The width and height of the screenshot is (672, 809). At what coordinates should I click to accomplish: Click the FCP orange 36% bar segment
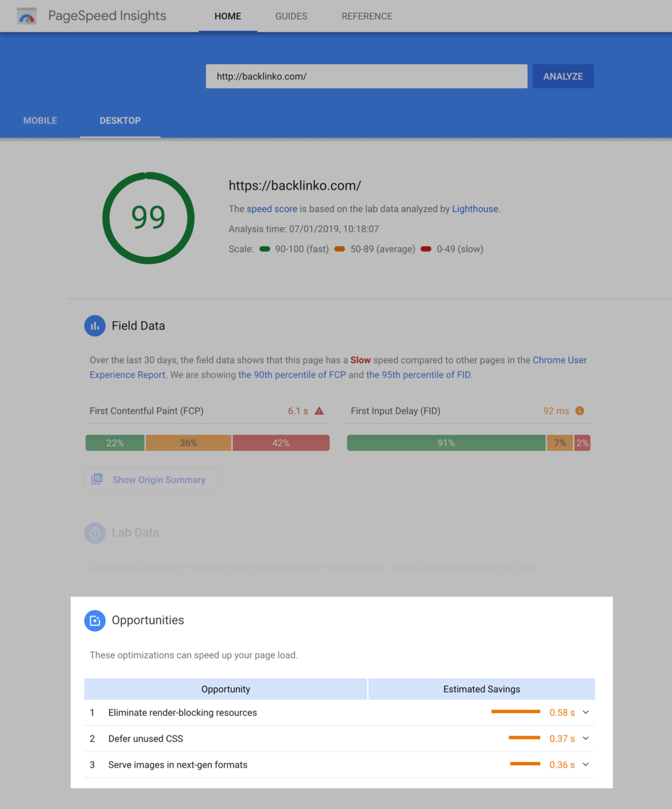pyautogui.click(x=188, y=443)
